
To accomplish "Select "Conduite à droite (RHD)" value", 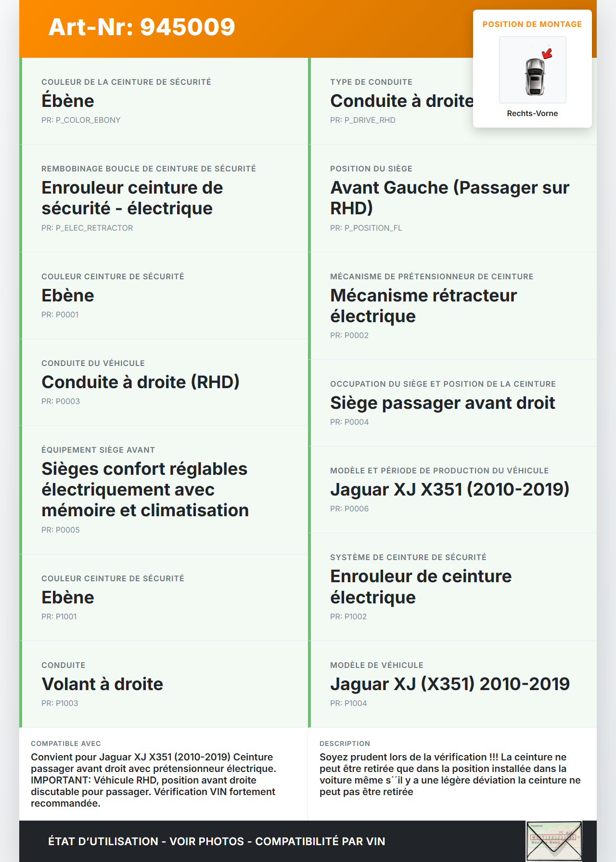I will pos(141,382).
